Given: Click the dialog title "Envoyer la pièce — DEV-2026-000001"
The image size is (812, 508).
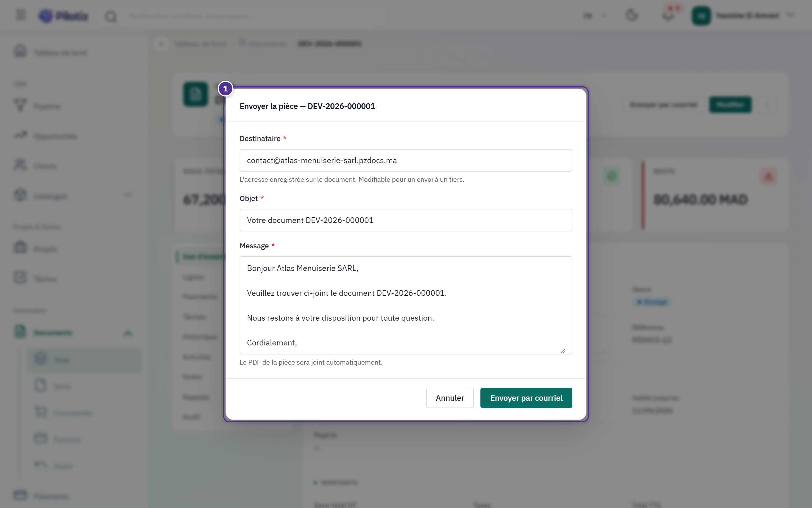Looking at the screenshot, I should click(307, 106).
